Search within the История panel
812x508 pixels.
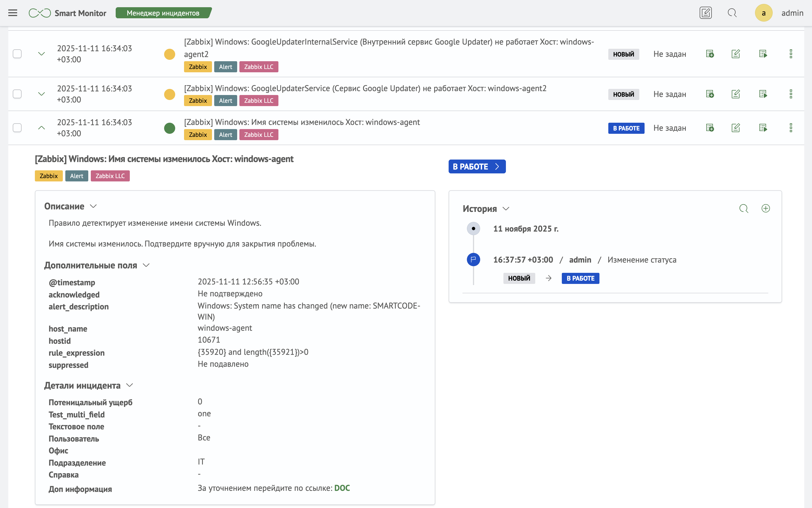pos(744,209)
